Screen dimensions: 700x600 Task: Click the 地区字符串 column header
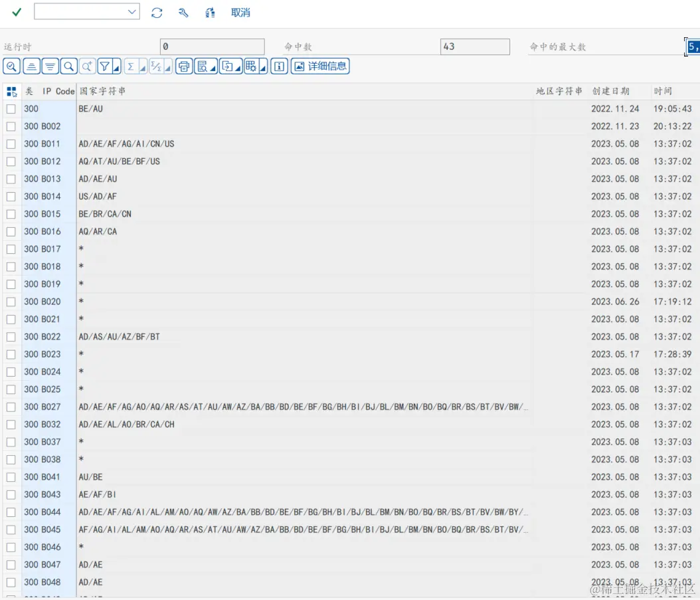[x=559, y=91]
